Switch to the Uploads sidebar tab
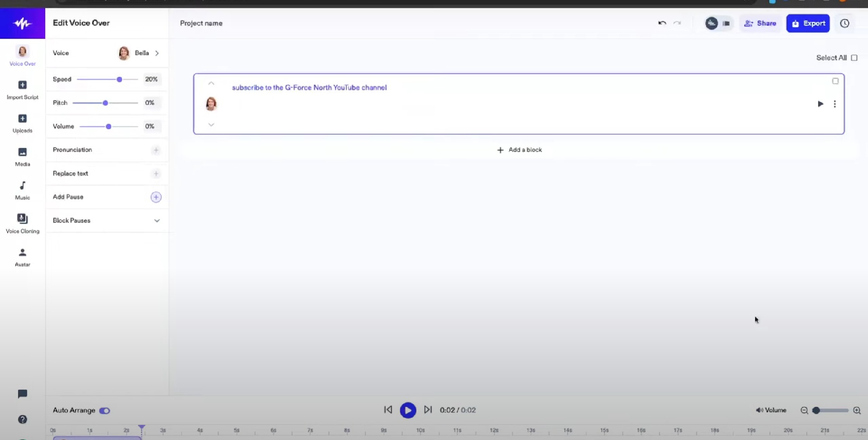Viewport: 868px width, 440px height. coord(22,123)
